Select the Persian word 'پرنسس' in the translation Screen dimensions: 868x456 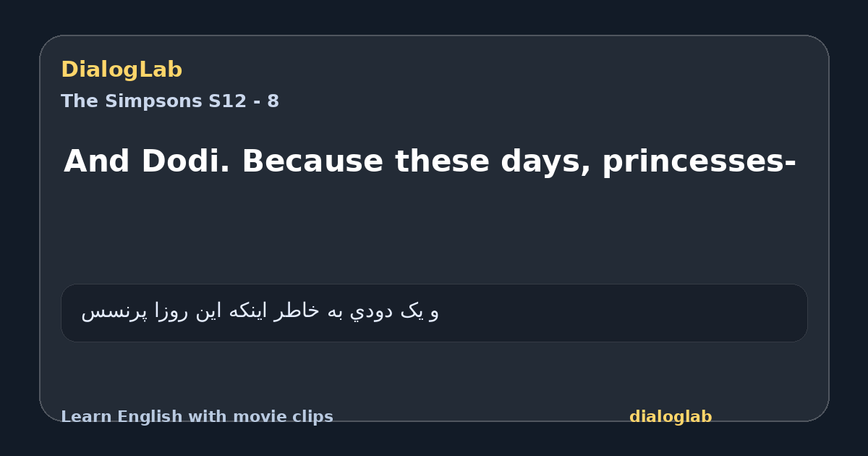tap(114, 311)
